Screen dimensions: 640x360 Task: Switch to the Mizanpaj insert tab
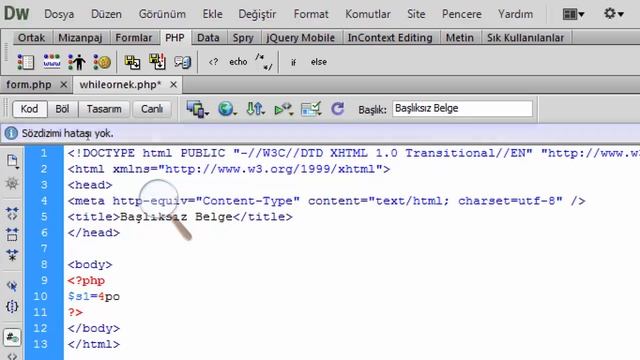coord(80,38)
